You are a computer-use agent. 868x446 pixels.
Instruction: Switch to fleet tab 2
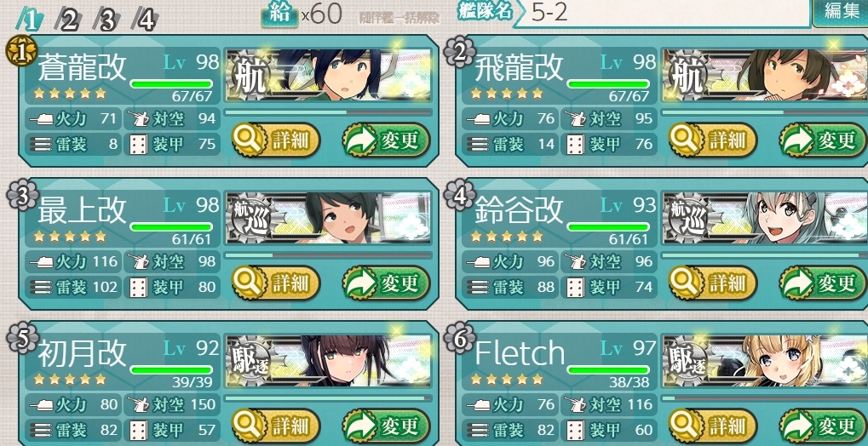point(68,20)
